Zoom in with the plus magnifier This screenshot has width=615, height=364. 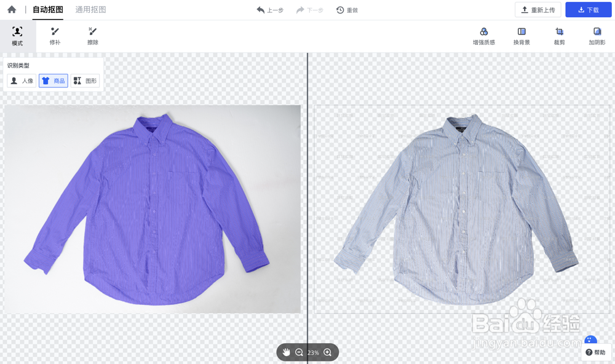coord(328,352)
